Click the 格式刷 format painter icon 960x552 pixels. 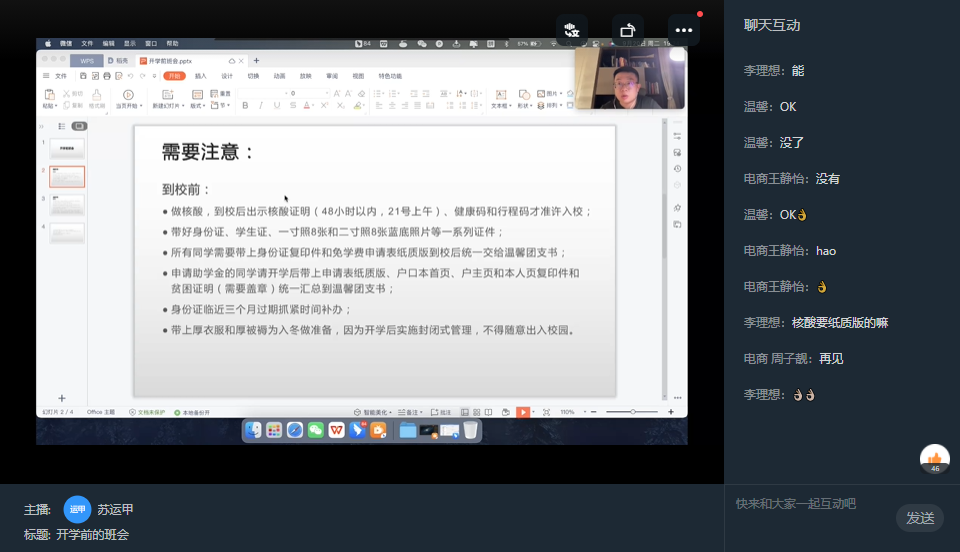point(97,94)
